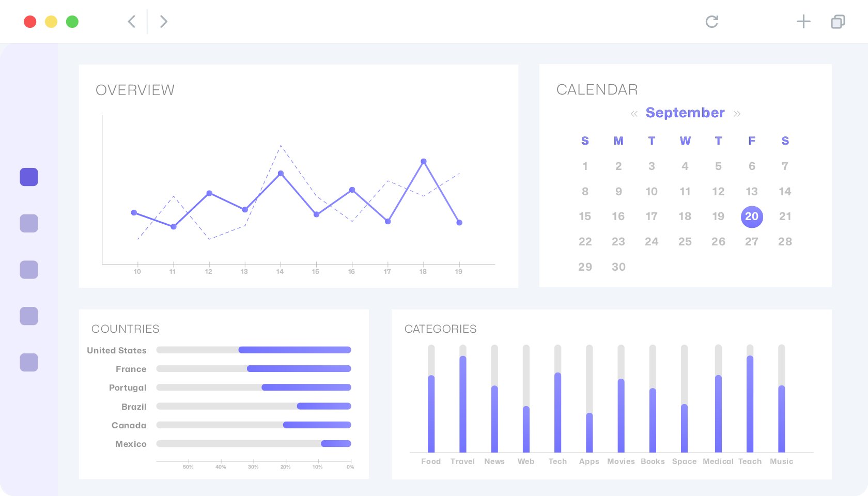Click the Travel category bar
The width and height of the screenshot is (868, 496).
(463, 399)
